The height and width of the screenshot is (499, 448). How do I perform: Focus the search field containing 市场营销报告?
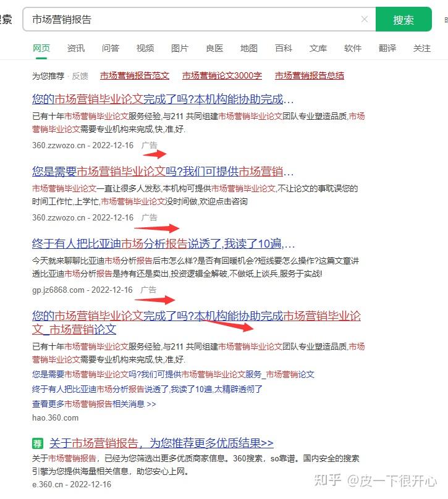[x=200, y=19]
